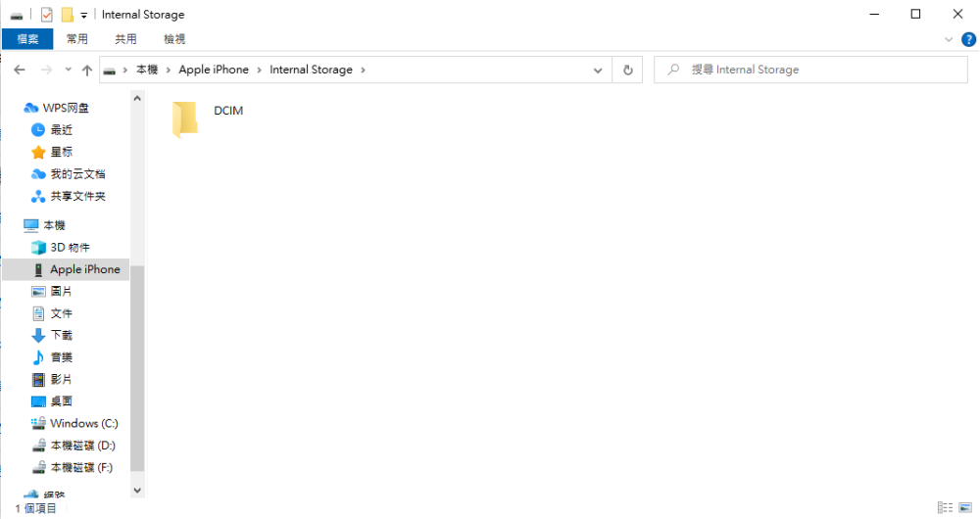
Task: Click the film icon beside 影片
Action: (38, 379)
